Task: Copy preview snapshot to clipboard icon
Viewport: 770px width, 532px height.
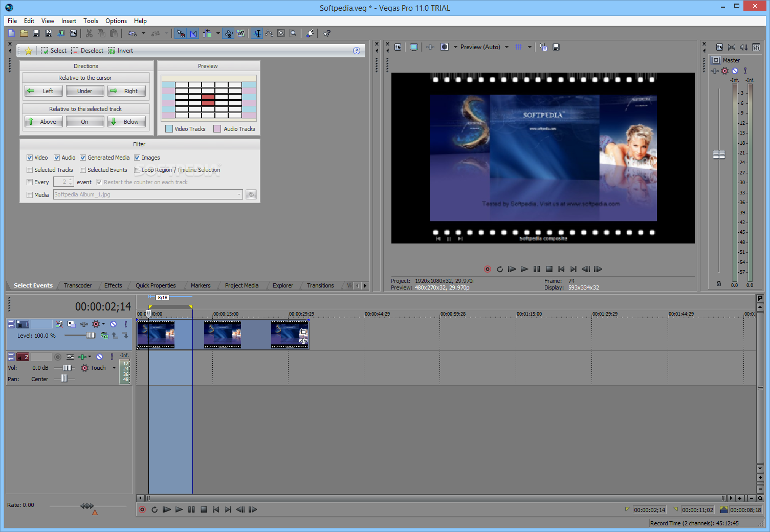Action: [543, 47]
